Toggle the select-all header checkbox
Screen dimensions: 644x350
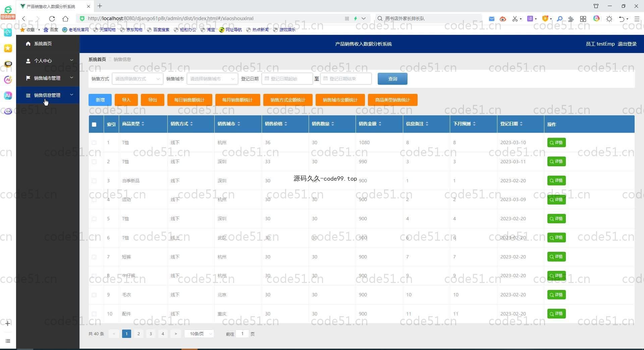point(94,124)
